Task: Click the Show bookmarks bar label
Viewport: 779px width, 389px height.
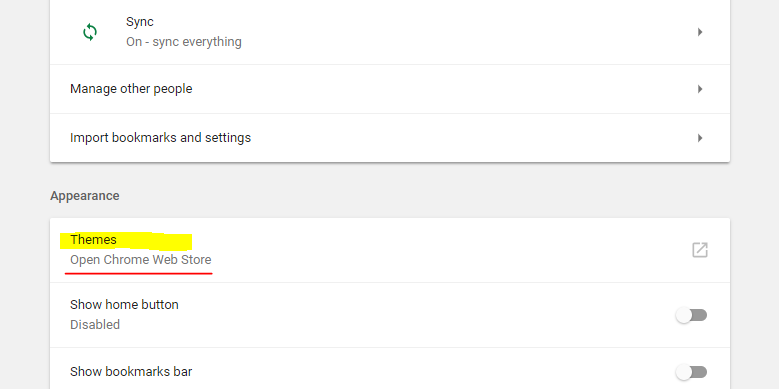Action: pyautogui.click(x=131, y=372)
